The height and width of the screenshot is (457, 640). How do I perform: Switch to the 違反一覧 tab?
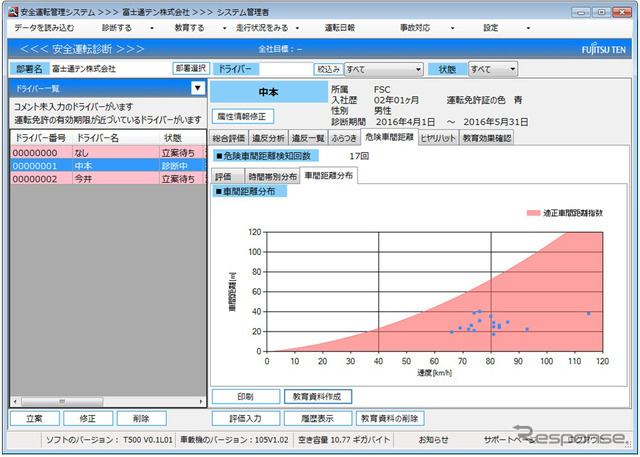[308, 138]
